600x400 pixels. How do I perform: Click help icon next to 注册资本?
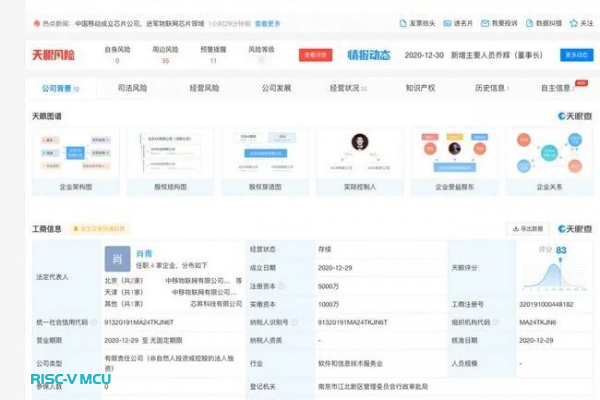point(281,286)
